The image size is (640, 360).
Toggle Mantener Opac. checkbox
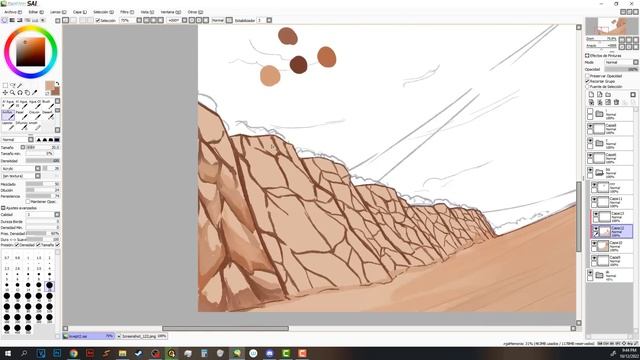click(x=28, y=202)
